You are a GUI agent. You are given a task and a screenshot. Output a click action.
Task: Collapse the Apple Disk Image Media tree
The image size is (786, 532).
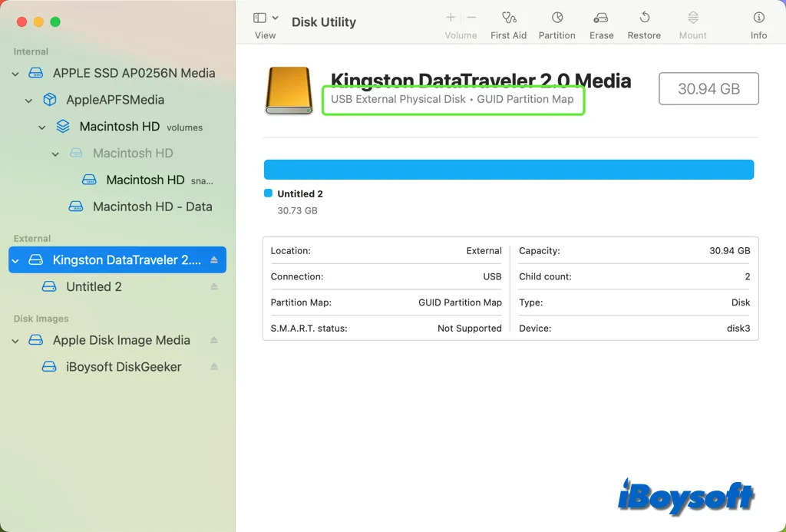(x=15, y=341)
